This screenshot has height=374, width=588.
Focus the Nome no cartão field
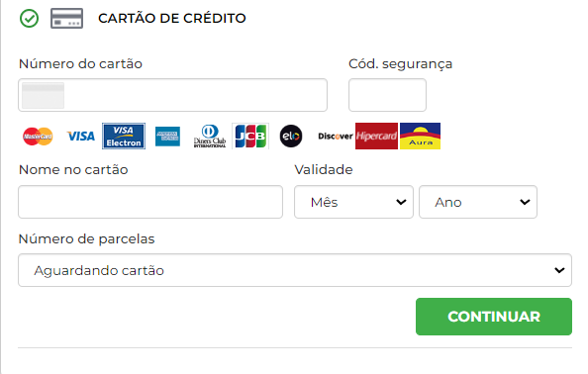[x=150, y=202]
